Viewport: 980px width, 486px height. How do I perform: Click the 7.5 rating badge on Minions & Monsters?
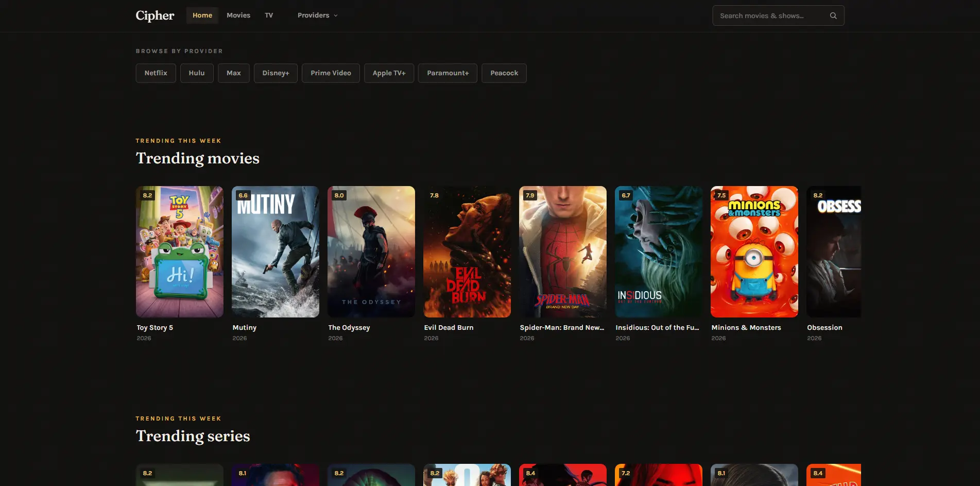721,195
